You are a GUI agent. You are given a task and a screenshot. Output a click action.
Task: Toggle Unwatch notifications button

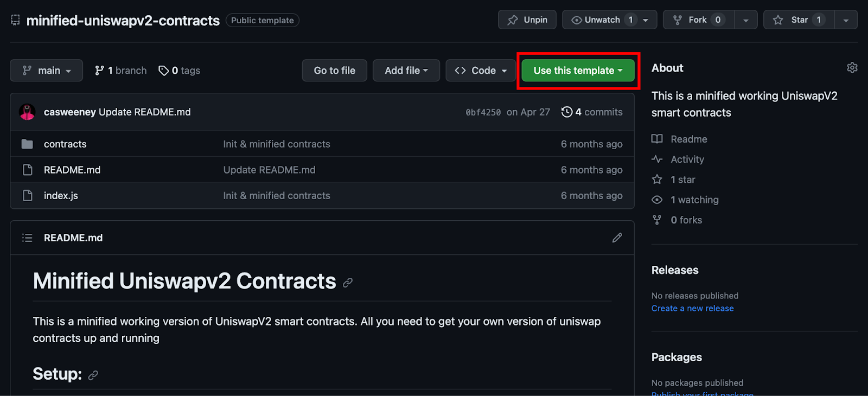click(609, 20)
